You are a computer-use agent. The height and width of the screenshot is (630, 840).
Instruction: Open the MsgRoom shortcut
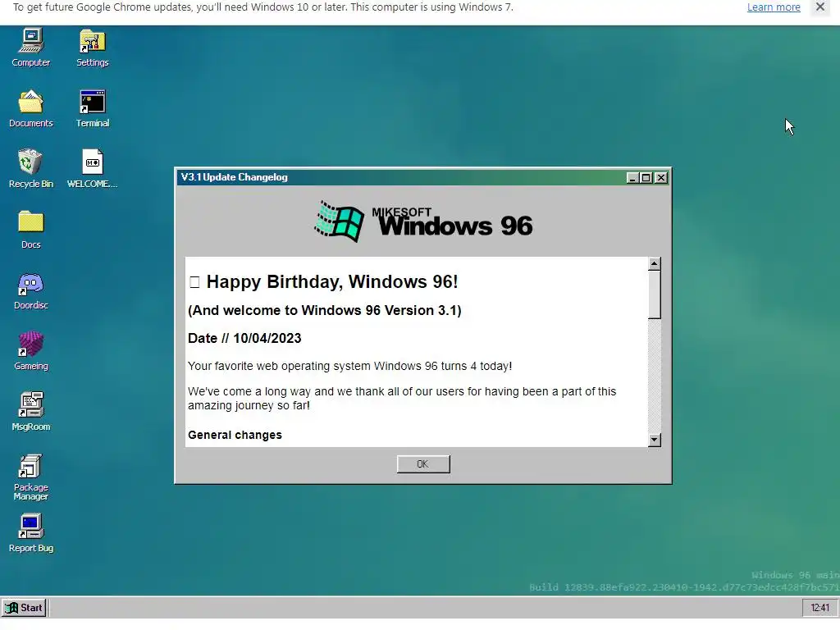31,412
